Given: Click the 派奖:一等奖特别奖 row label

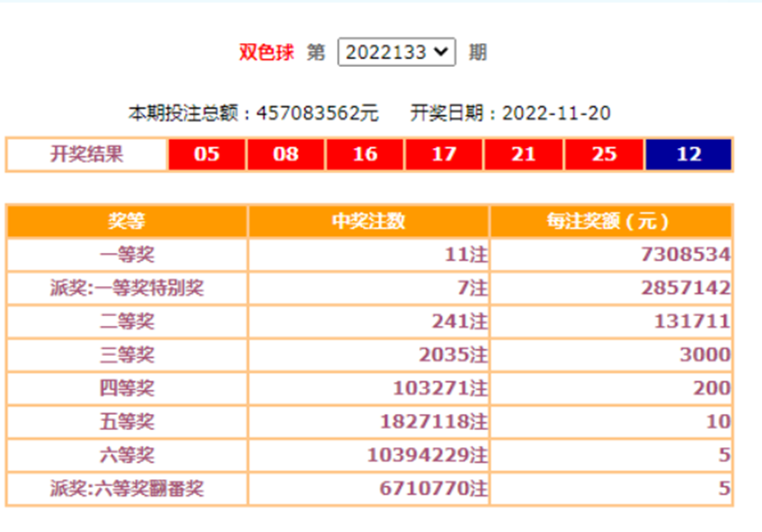Looking at the screenshot, I should coord(127,289).
